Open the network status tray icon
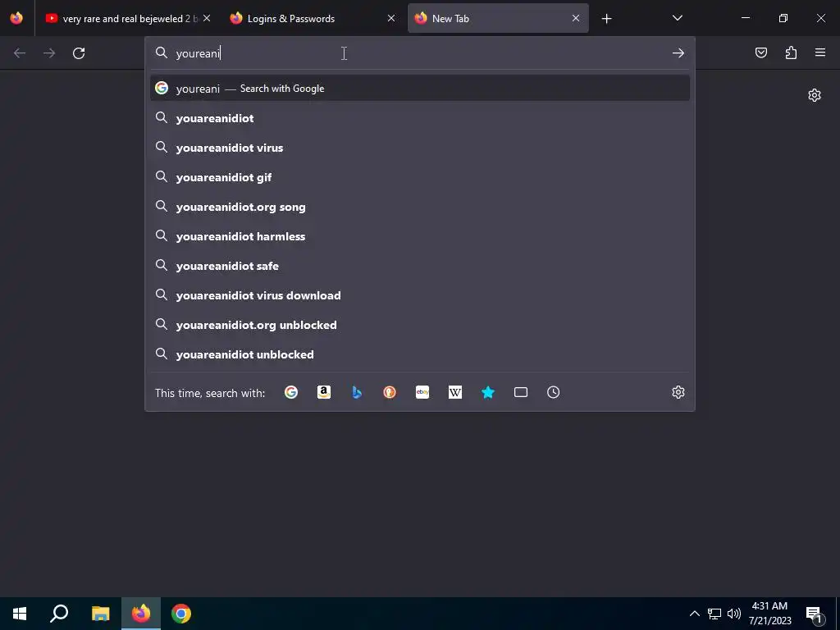The height and width of the screenshot is (630, 840). (714, 614)
